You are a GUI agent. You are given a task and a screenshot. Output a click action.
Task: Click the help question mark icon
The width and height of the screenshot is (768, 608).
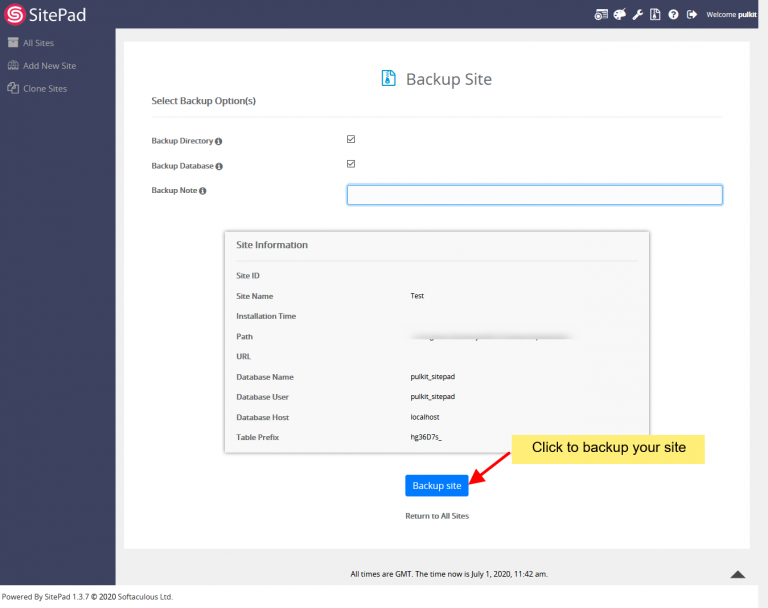pyautogui.click(x=673, y=15)
